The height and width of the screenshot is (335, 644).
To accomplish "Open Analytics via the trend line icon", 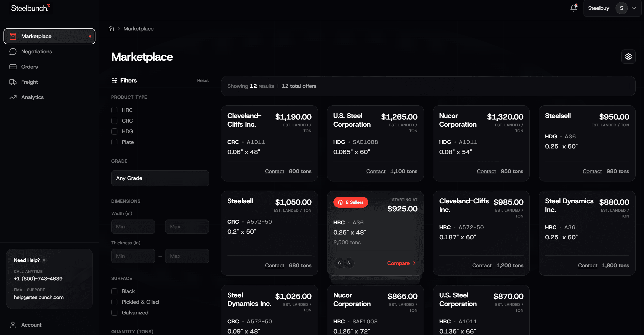I will point(13,97).
